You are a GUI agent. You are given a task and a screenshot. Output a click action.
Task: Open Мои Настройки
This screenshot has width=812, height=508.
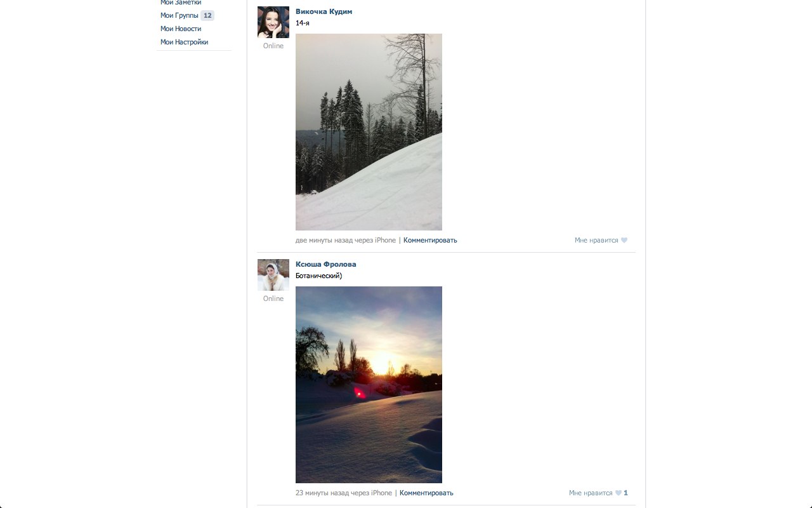tap(184, 42)
